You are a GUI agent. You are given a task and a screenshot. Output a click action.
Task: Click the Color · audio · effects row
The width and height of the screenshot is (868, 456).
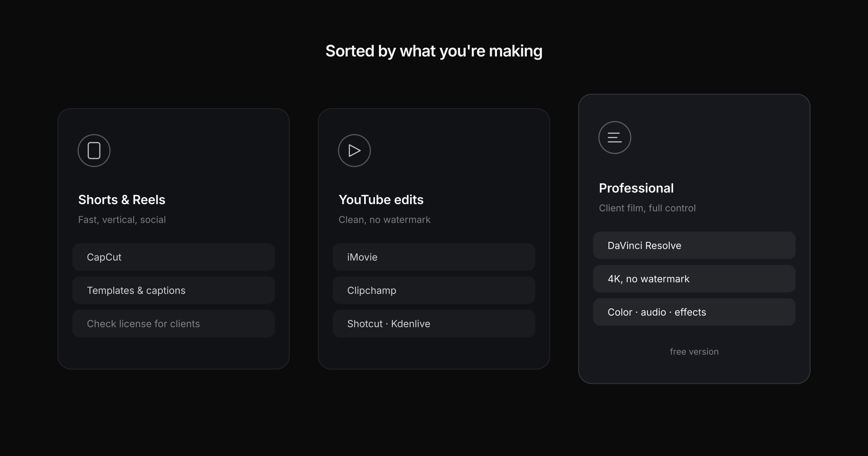(x=694, y=312)
